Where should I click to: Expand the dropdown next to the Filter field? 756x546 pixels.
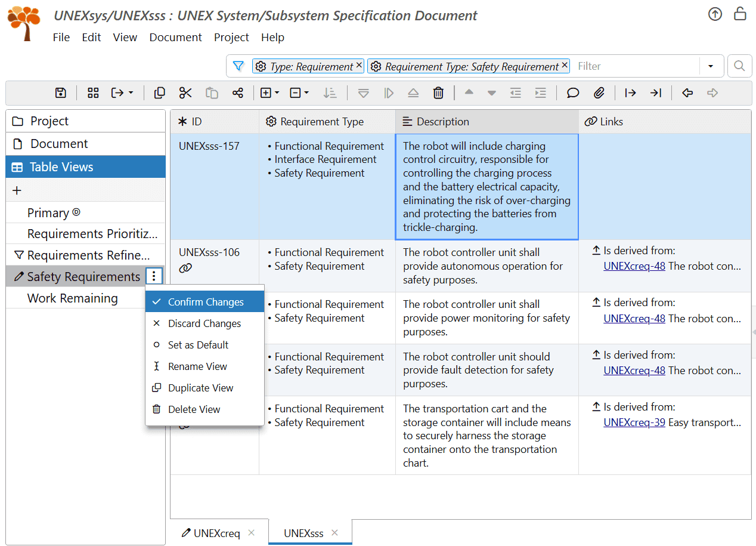712,66
